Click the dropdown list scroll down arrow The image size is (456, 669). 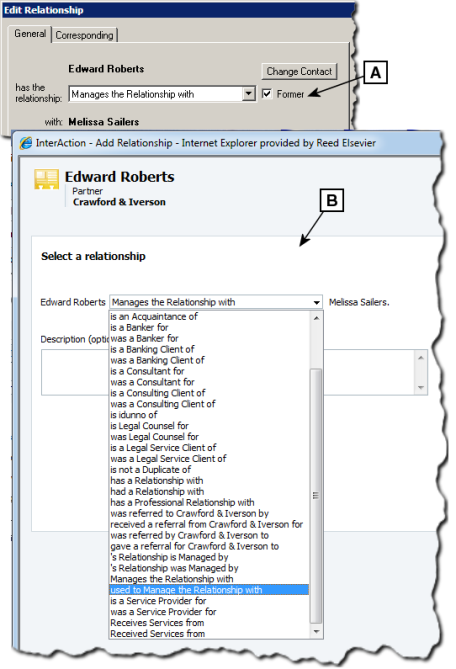pyautogui.click(x=316, y=631)
